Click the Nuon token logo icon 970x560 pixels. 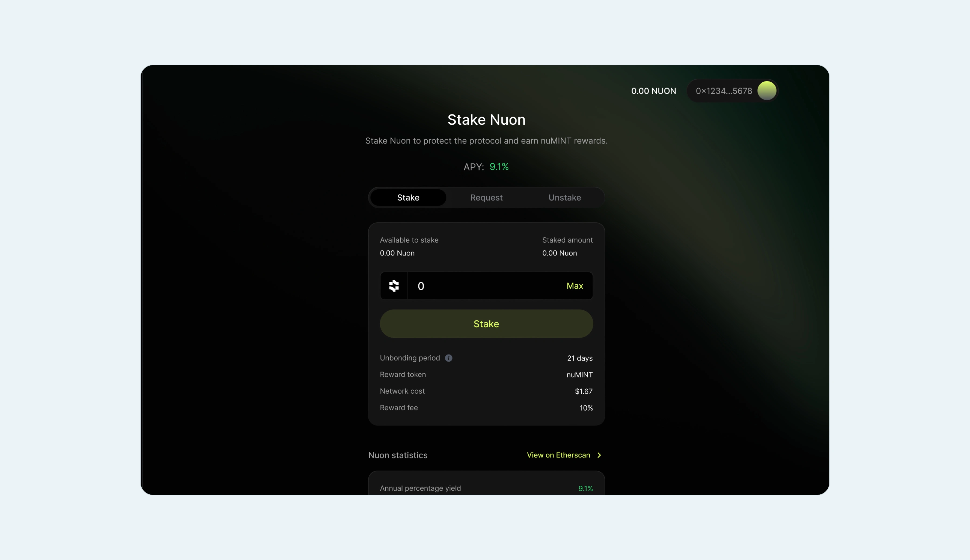(394, 286)
